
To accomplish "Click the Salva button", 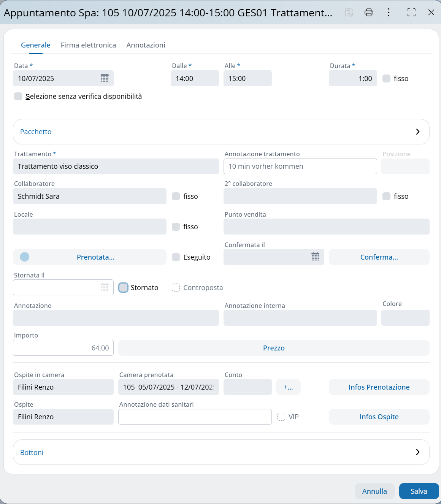I will coord(419,491).
